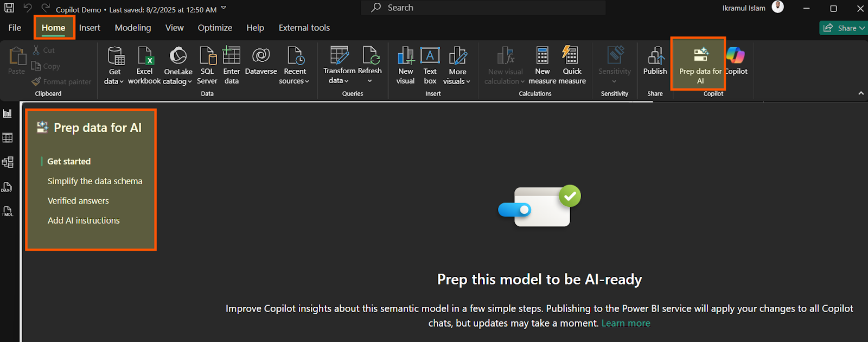
Task: Open the External tools tab
Action: [304, 28]
